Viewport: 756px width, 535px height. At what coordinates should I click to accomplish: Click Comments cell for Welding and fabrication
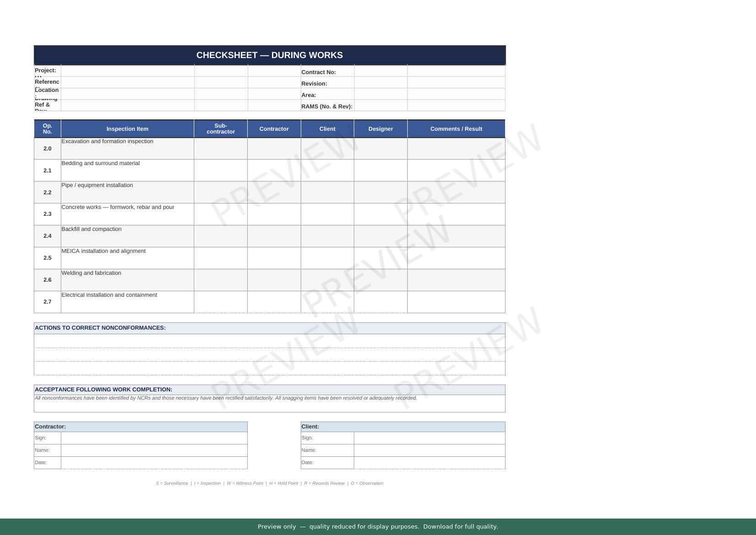click(456, 280)
